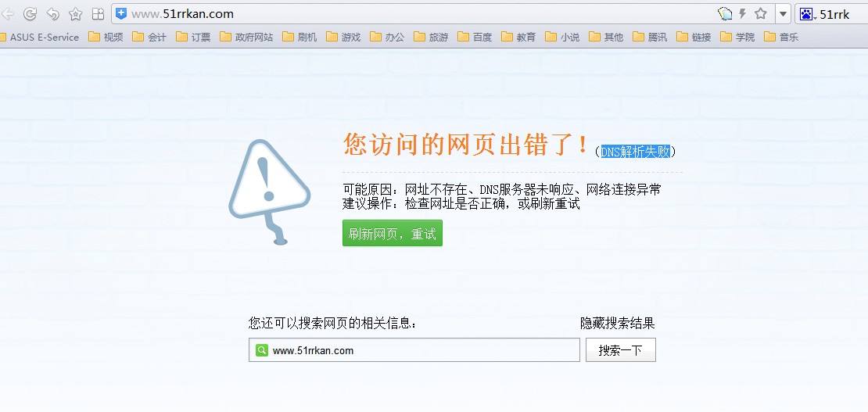This screenshot has height=412, width=868.
Task: Open the 其他 bookmark folder
Action: (x=605, y=37)
